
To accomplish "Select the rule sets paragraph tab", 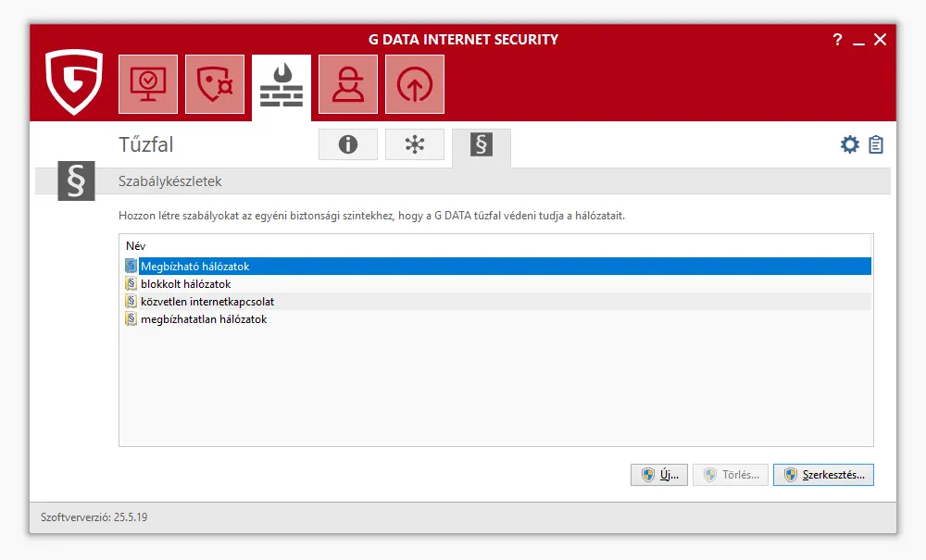I will point(482,145).
